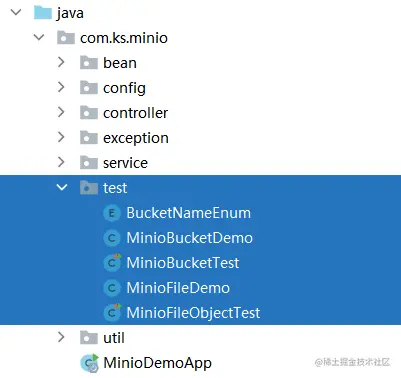Open the MinioDemoApp main class
The image size is (401, 378).
pos(158,364)
